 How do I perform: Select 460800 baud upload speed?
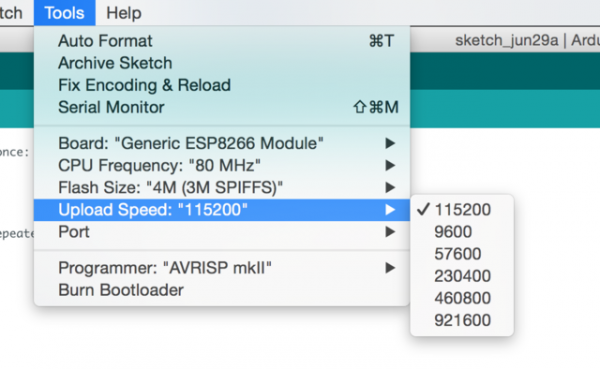[x=462, y=298]
